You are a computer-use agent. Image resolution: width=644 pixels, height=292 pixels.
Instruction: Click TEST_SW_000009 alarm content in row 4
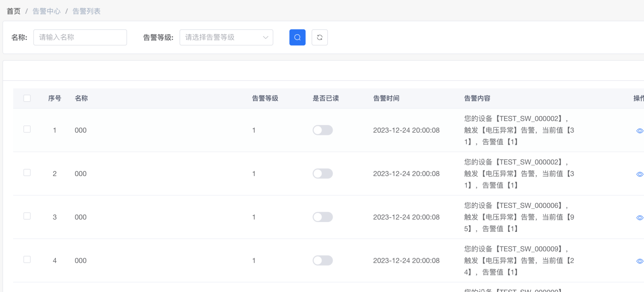click(519, 260)
